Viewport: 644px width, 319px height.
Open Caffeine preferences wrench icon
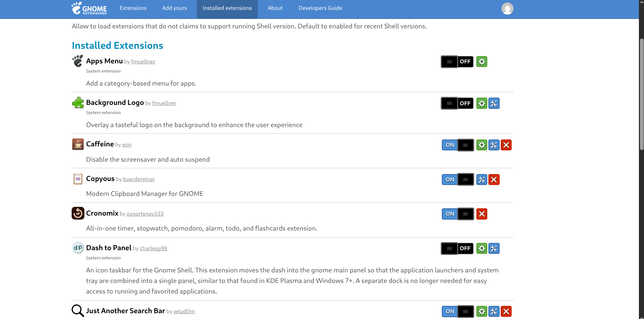pos(494,145)
